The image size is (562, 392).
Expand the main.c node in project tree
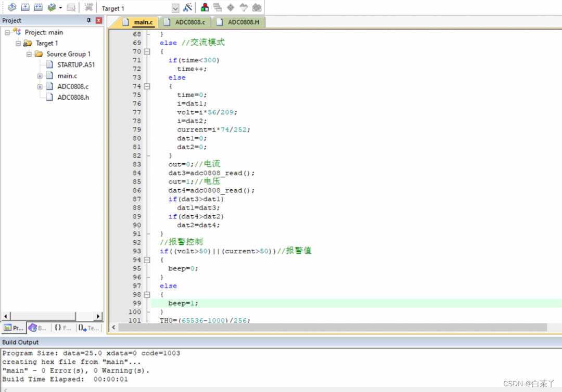tap(40, 76)
